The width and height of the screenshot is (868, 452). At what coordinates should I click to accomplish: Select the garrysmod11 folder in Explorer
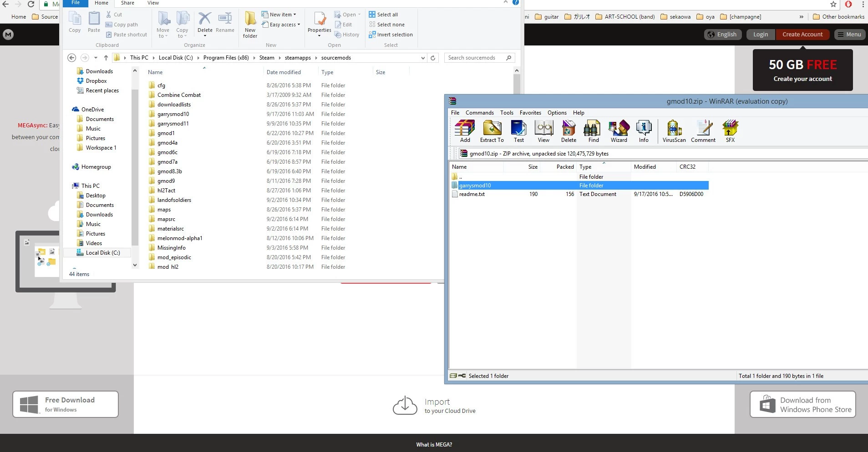click(173, 124)
